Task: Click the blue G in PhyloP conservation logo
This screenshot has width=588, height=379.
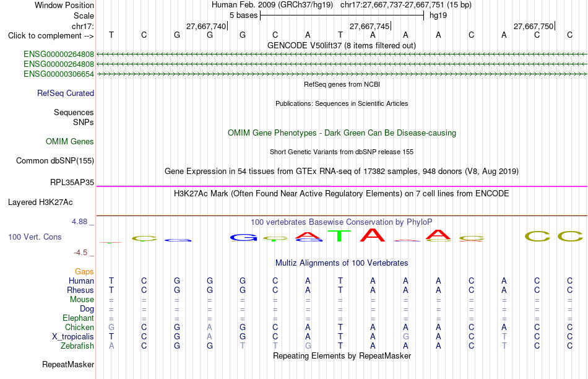Action: coord(243,238)
